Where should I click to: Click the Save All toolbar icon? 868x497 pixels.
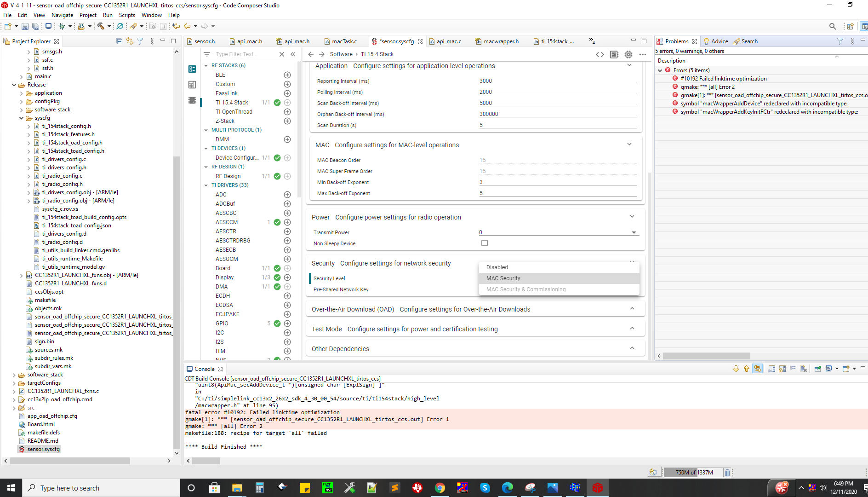(x=35, y=26)
